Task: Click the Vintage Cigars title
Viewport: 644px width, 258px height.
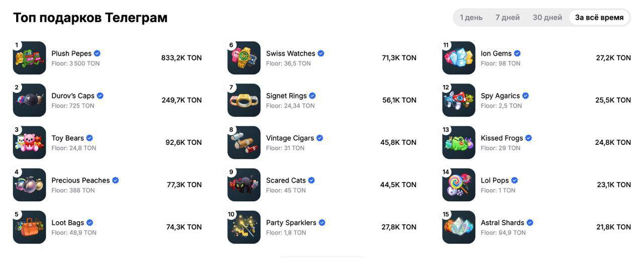Action: (290, 138)
